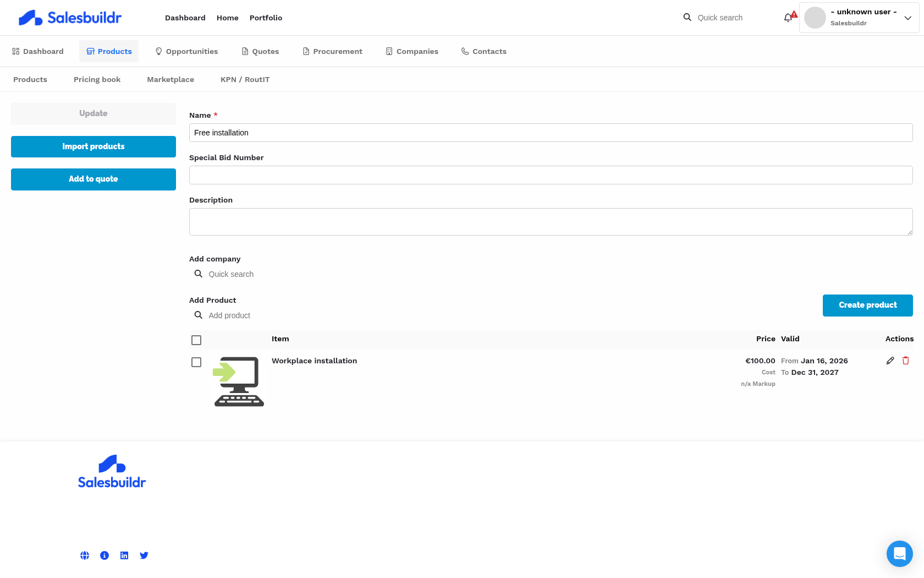This screenshot has width=924, height=578.
Task: Click top navigation Dashboard link
Action: [x=185, y=18]
